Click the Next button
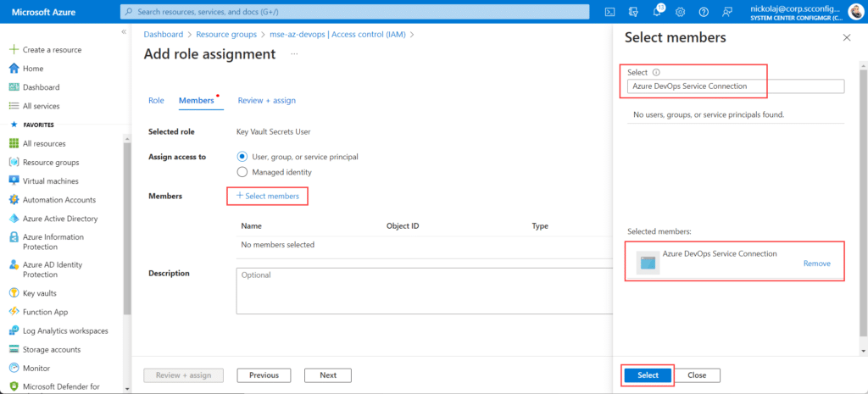868x394 pixels. (328, 375)
